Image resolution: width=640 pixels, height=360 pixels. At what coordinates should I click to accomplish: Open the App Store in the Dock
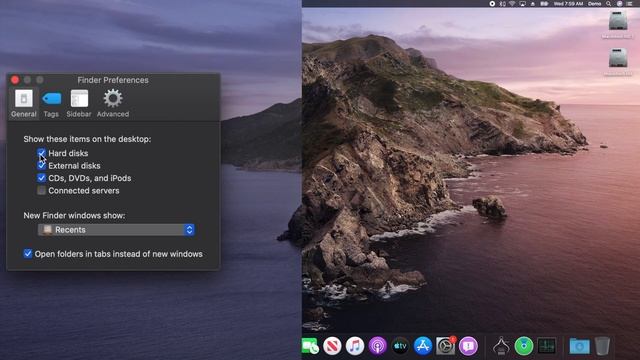(423, 346)
